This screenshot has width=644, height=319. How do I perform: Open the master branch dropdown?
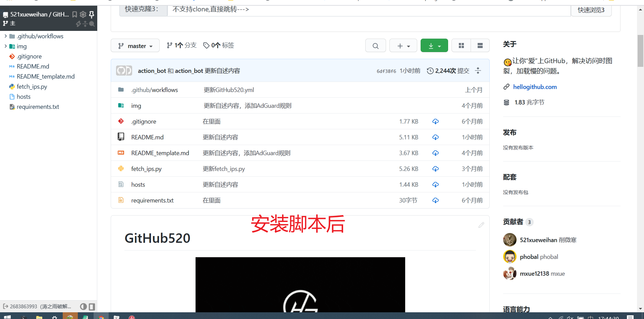135,46
